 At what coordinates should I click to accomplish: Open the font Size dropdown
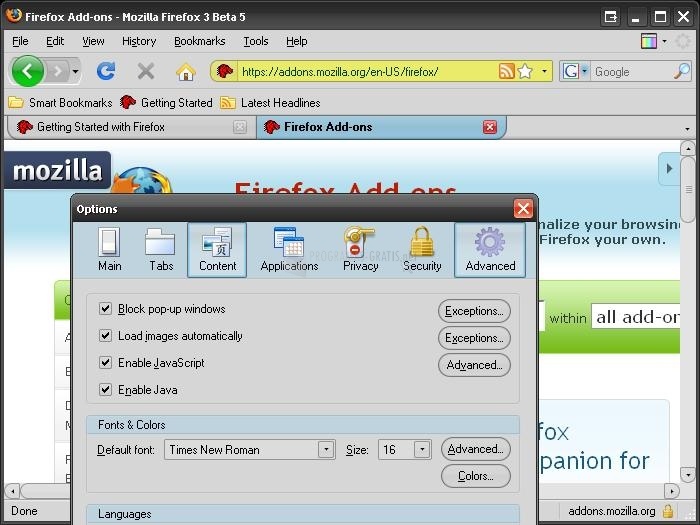[x=404, y=450]
